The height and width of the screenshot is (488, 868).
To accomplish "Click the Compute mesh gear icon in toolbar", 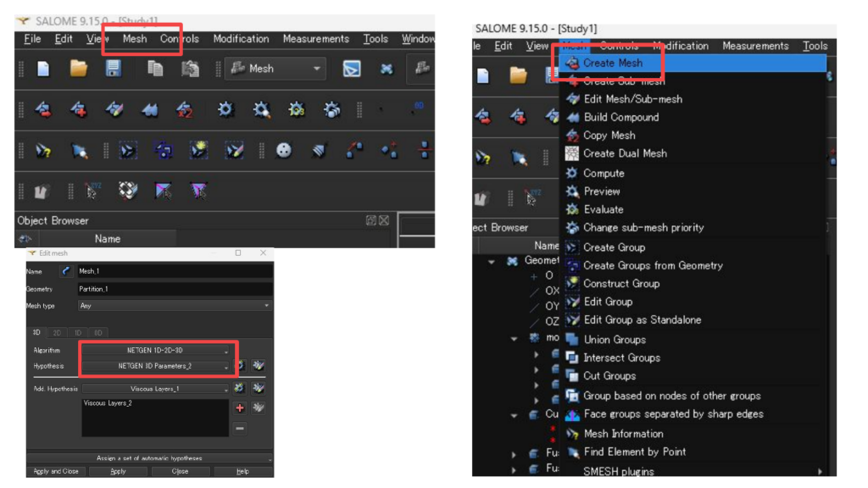I will pos(225,109).
